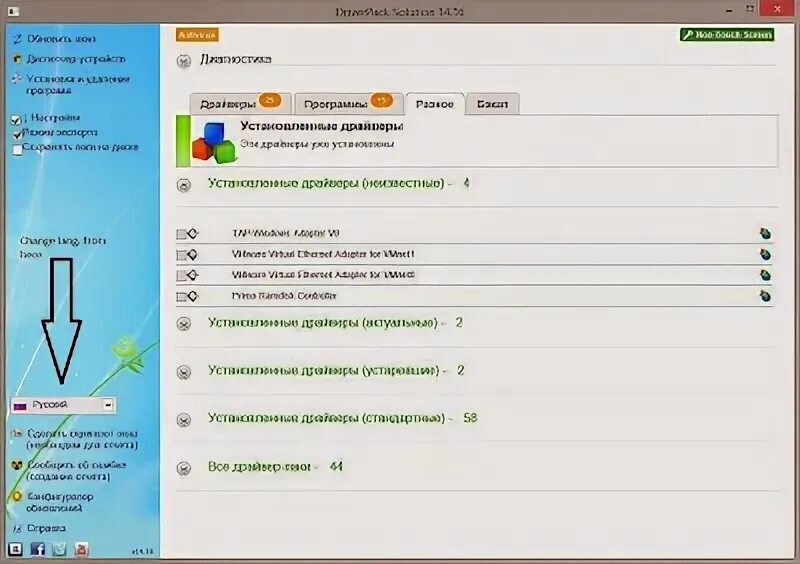Click the version number at sidebar bottom
800x564 pixels.
click(142, 551)
